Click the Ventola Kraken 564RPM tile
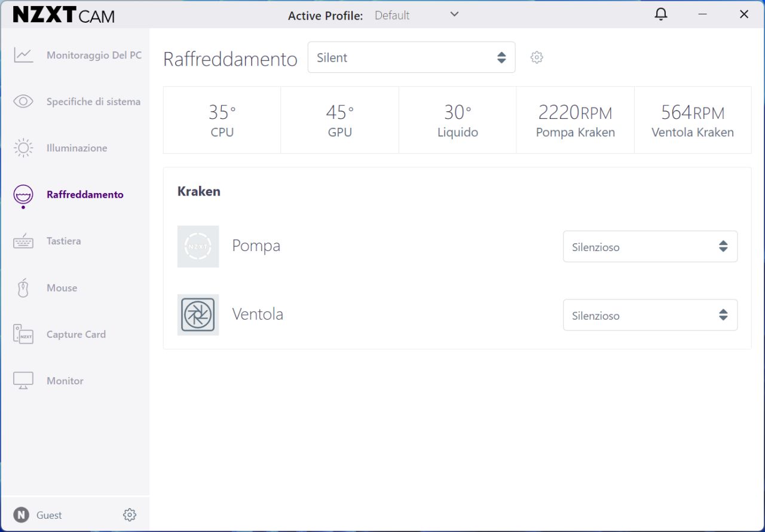 693,120
